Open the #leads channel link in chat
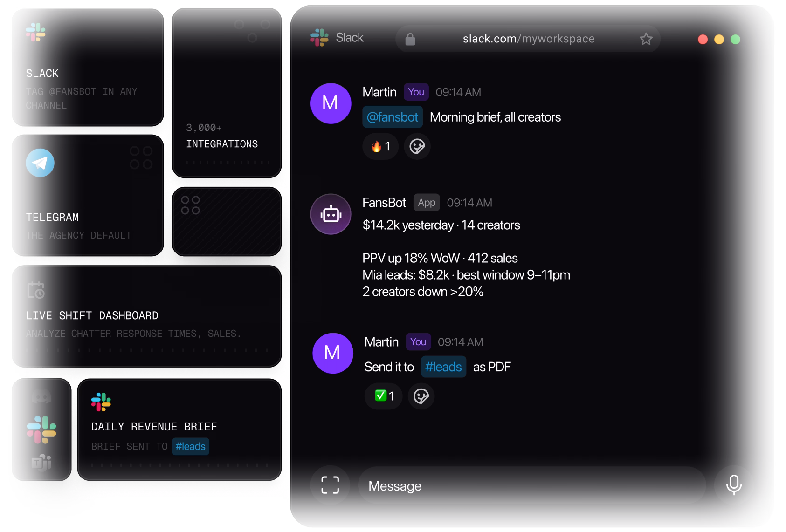The width and height of the screenshot is (786, 532). click(x=443, y=367)
